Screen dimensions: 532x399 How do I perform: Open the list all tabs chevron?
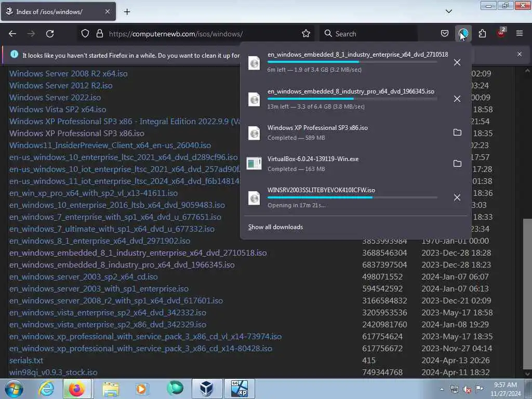tap(448, 11)
